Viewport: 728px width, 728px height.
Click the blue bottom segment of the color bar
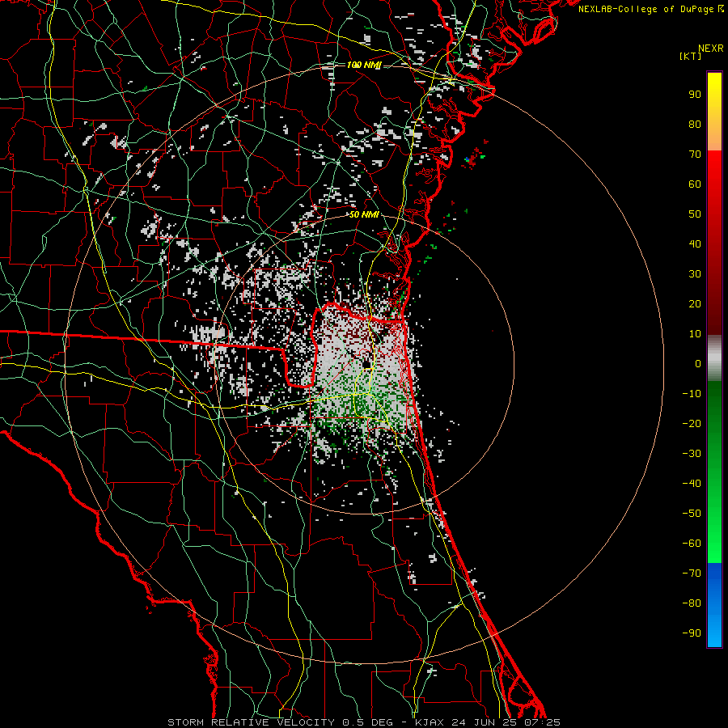[x=714, y=605]
